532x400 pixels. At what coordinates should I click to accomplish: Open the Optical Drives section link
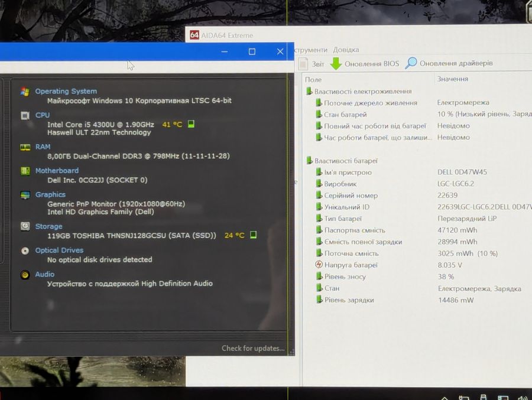point(59,251)
